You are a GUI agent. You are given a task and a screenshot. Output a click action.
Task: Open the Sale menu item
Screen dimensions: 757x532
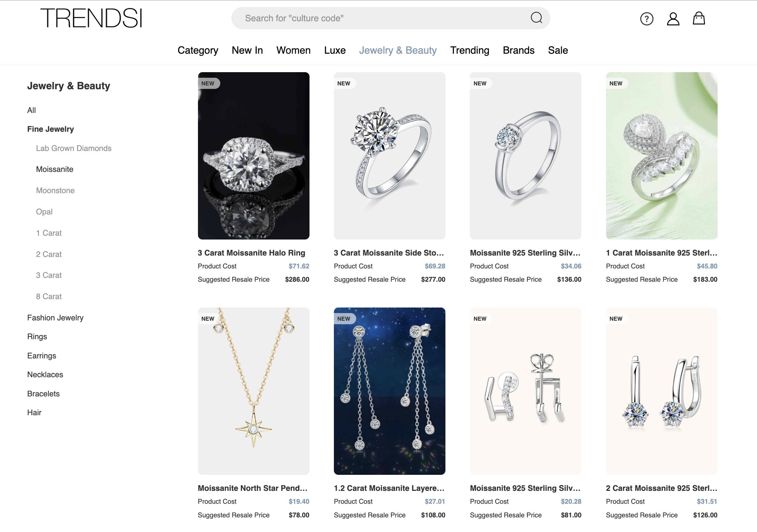coord(558,50)
